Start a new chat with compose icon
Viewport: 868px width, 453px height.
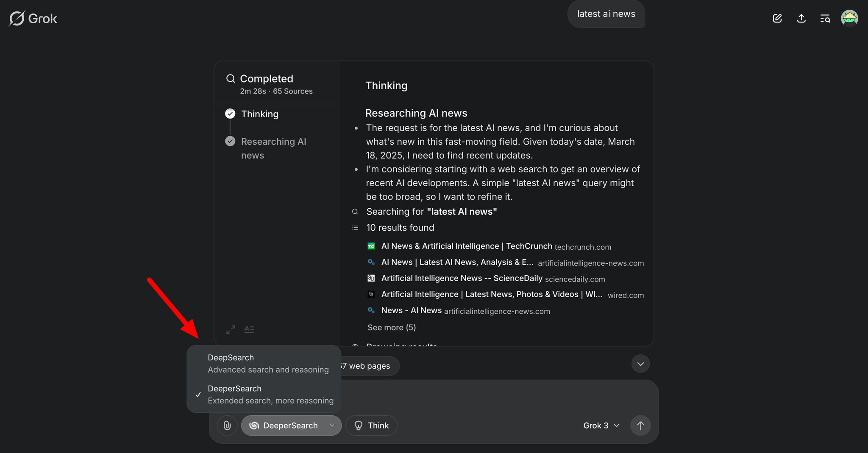click(777, 18)
